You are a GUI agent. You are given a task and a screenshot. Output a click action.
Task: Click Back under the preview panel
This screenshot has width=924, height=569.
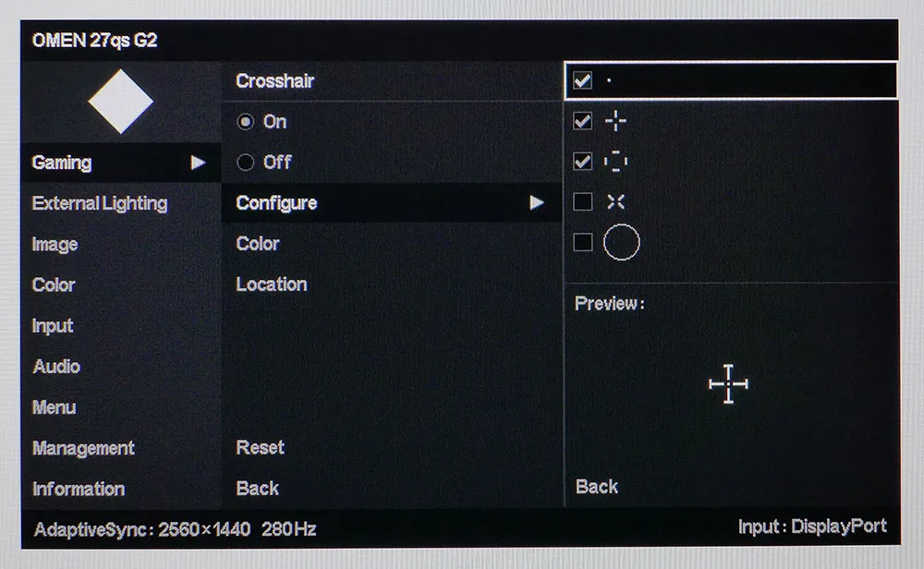(x=596, y=487)
